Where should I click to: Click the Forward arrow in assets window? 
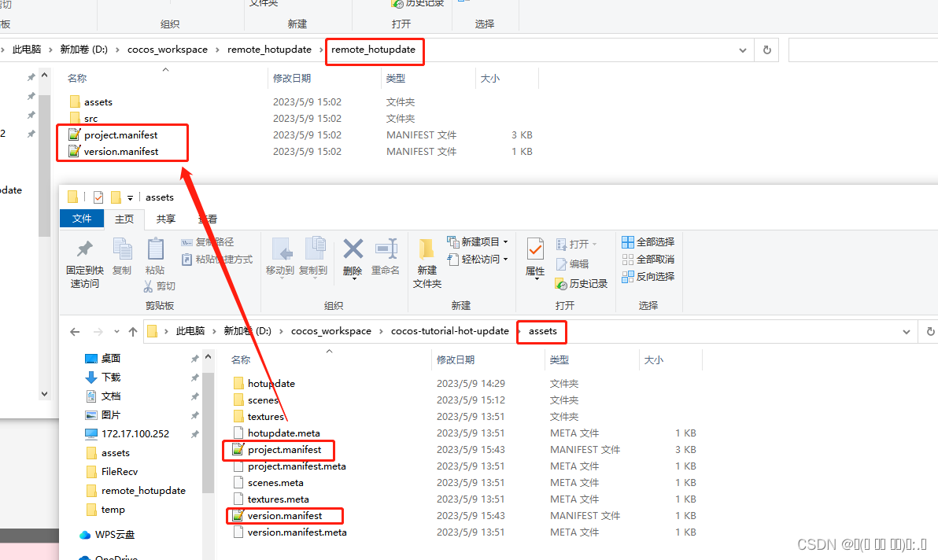coord(98,332)
